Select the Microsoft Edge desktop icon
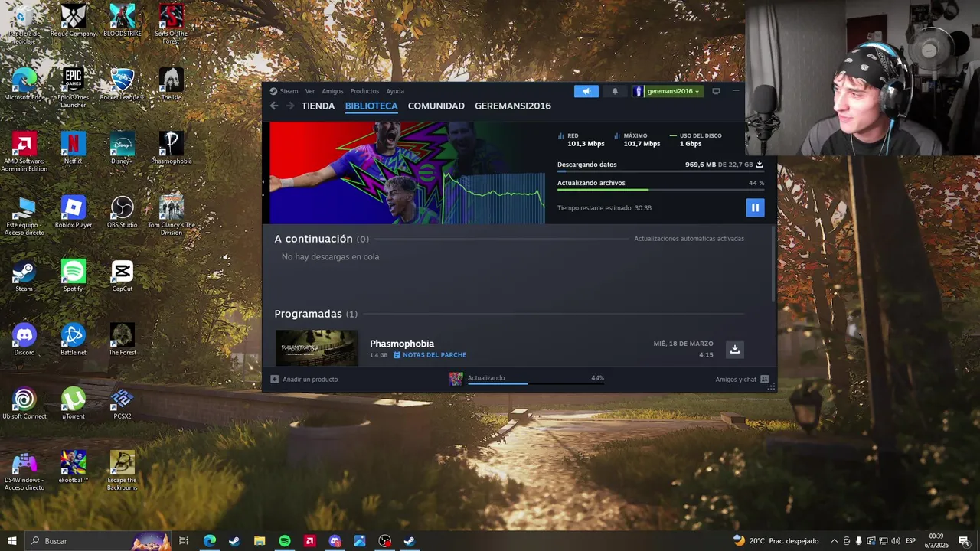This screenshot has width=980, height=551. coord(24,84)
